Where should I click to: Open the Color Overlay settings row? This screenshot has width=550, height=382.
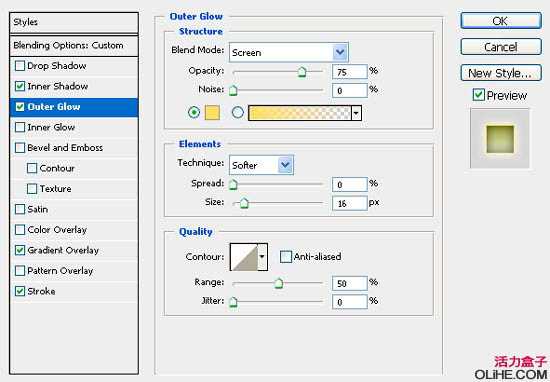(x=74, y=230)
